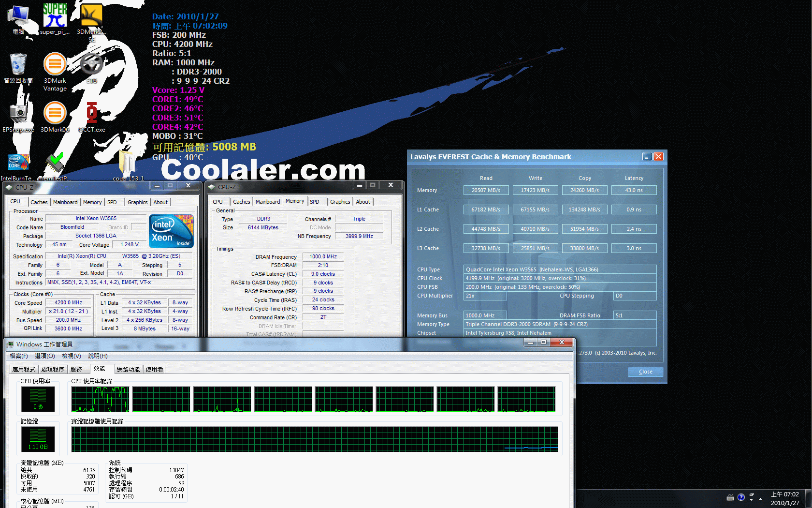
Task: Click the Memory Read 20507 MB/s result
Action: point(486,190)
